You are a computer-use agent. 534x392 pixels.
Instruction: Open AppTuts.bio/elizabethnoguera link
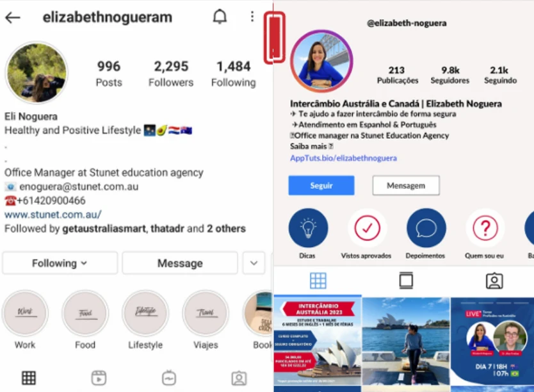[x=343, y=158]
